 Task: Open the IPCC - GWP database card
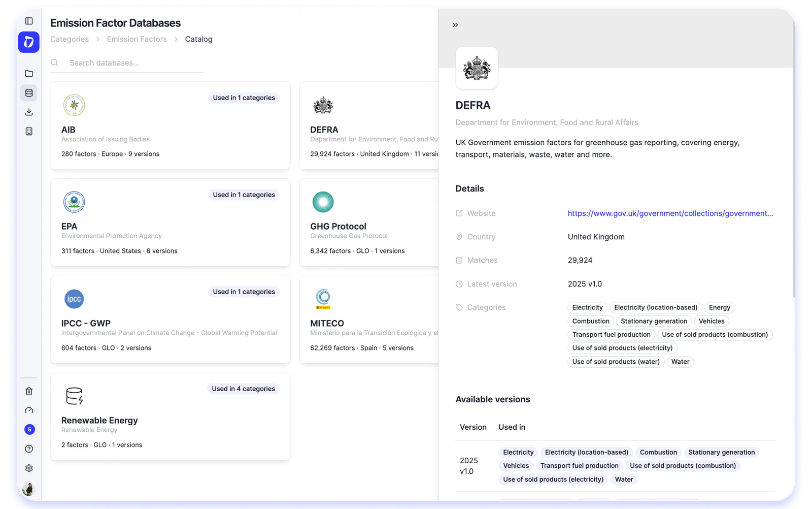[x=171, y=319]
